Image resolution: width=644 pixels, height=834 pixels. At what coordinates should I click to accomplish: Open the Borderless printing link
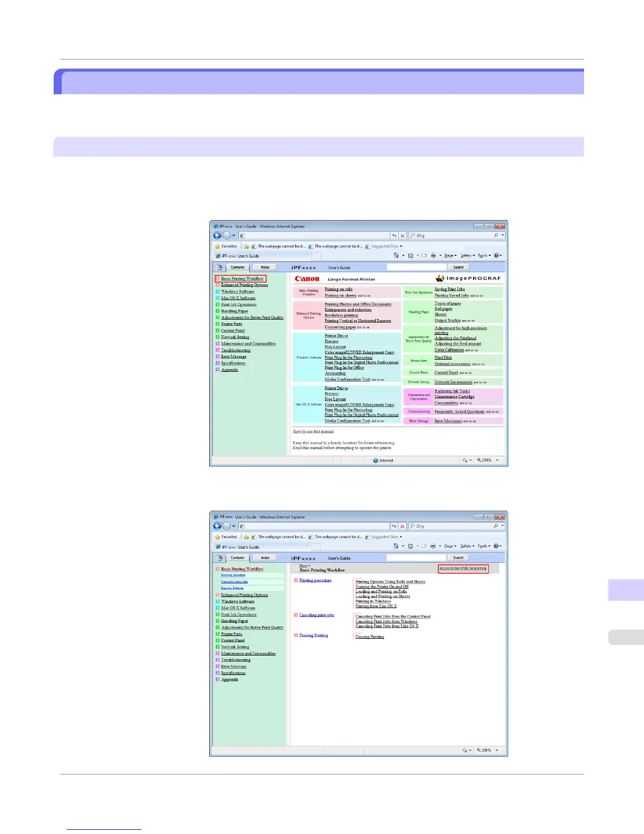(x=341, y=315)
